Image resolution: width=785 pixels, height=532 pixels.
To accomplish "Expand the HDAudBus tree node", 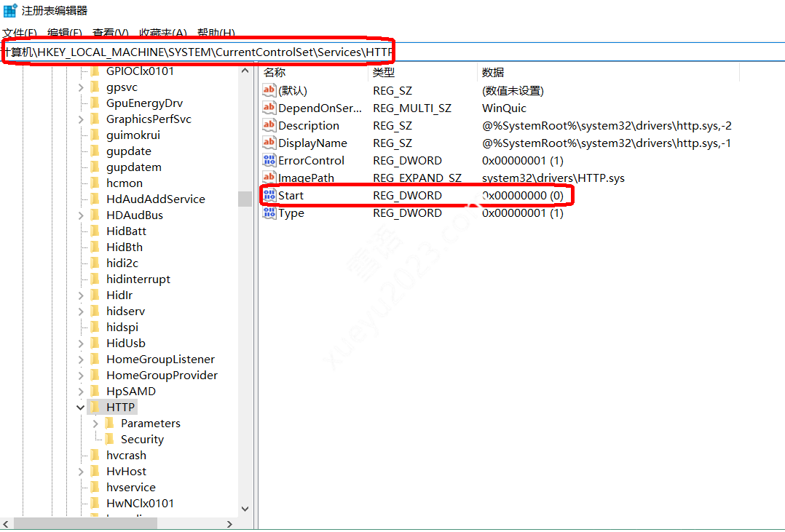I will [x=81, y=215].
